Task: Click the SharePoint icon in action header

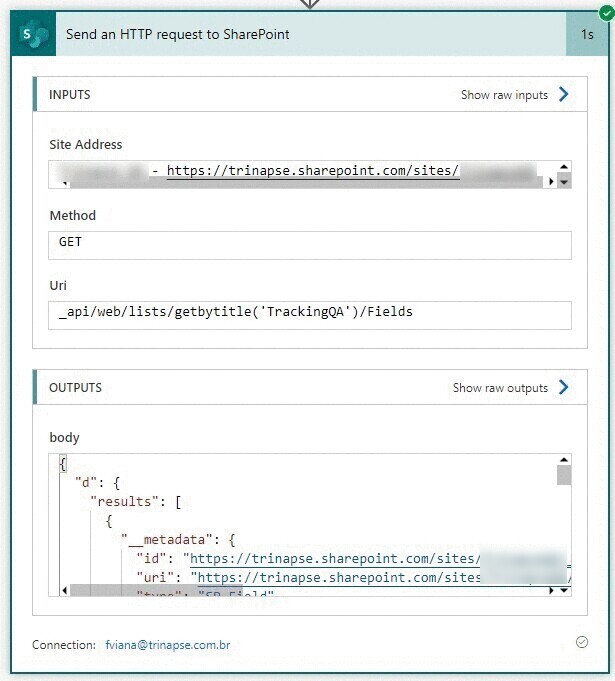Action: [37, 34]
